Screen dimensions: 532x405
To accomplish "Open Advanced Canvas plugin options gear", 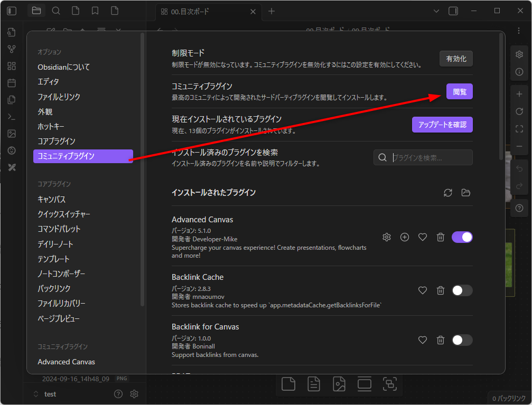I will (x=386, y=237).
